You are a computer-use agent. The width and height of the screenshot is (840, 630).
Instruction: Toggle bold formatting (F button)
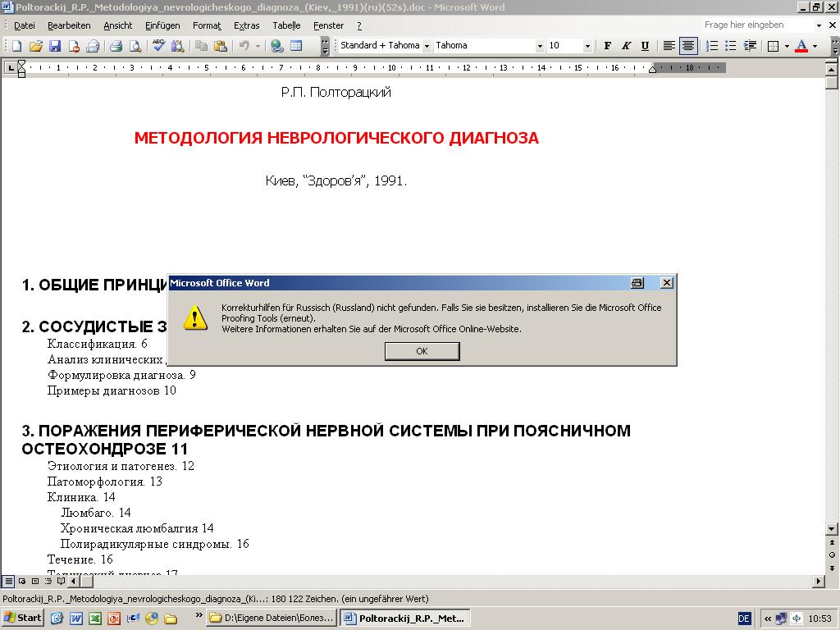pyautogui.click(x=608, y=46)
